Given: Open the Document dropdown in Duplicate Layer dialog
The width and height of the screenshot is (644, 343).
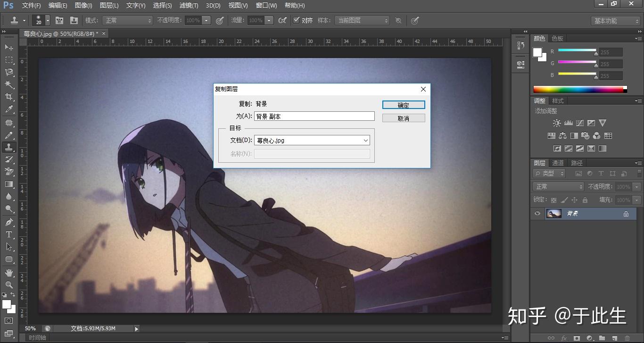Looking at the screenshot, I should tap(312, 140).
